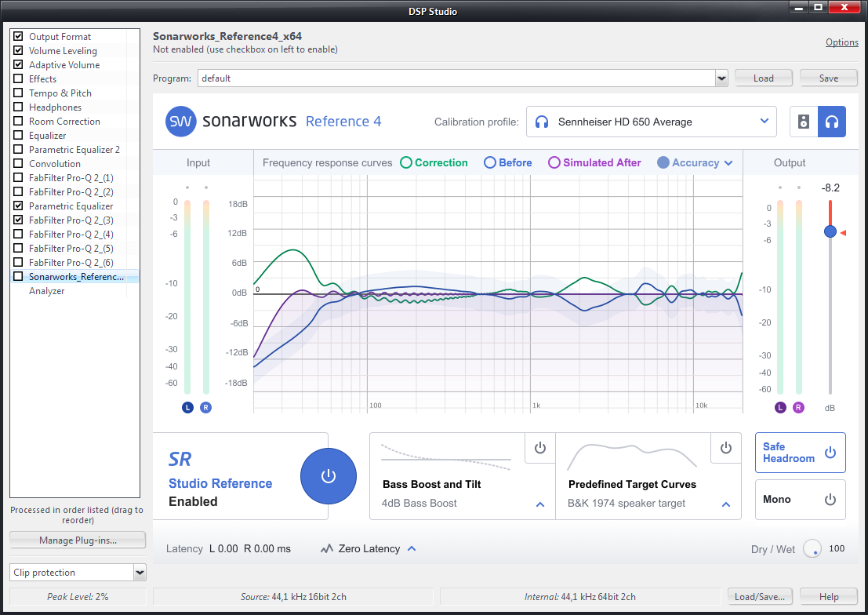Click the red output gain marker arrow
The height and width of the screenshot is (615, 868).
tap(843, 233)
